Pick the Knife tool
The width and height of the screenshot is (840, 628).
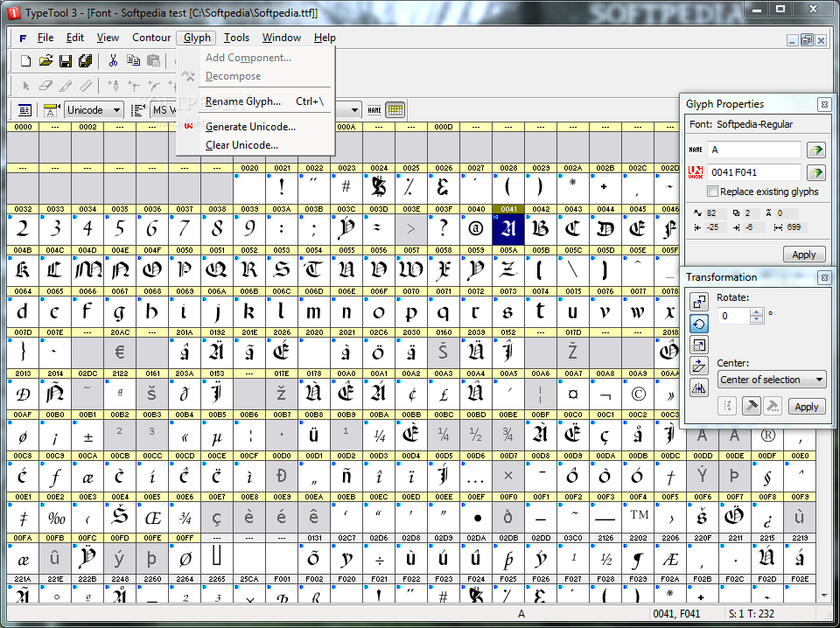66,85
